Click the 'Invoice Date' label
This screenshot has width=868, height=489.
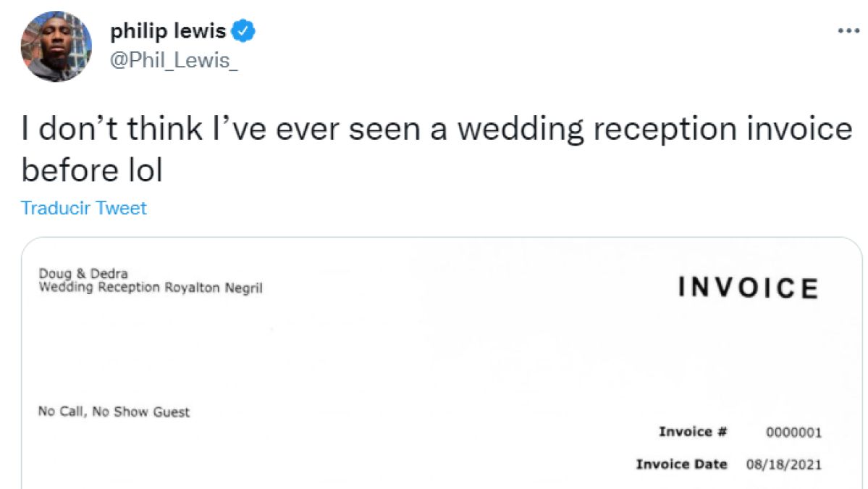[681, 464]
